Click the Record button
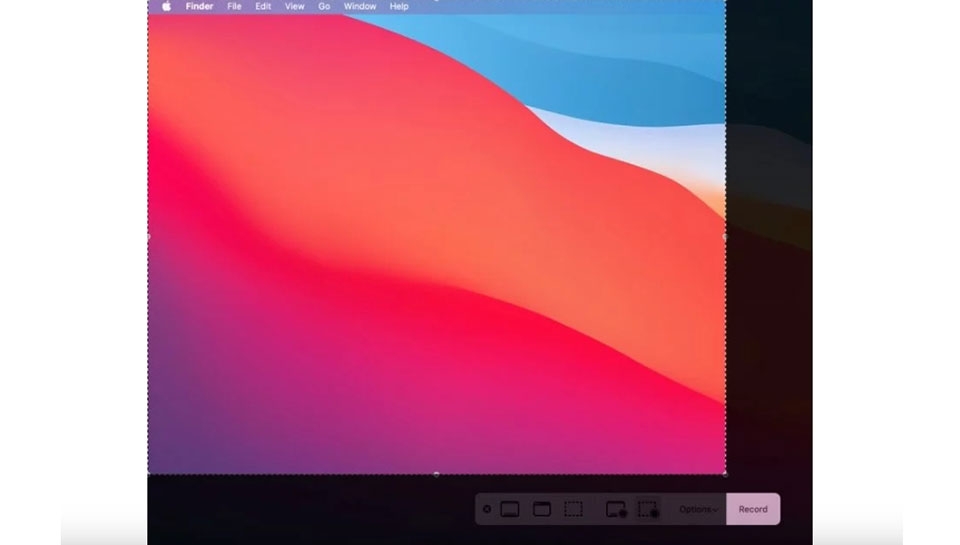Viewport: 960px width, 545px height. (x=753, y=509)
